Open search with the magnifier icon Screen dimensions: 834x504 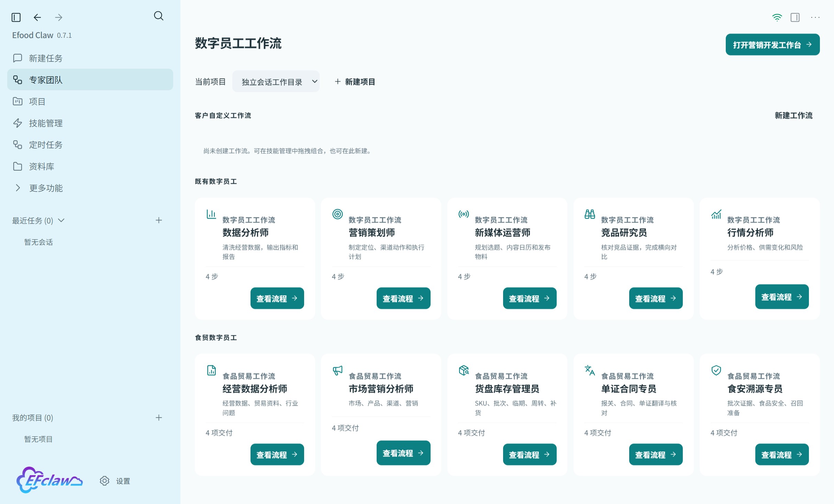tap(158, 16)
